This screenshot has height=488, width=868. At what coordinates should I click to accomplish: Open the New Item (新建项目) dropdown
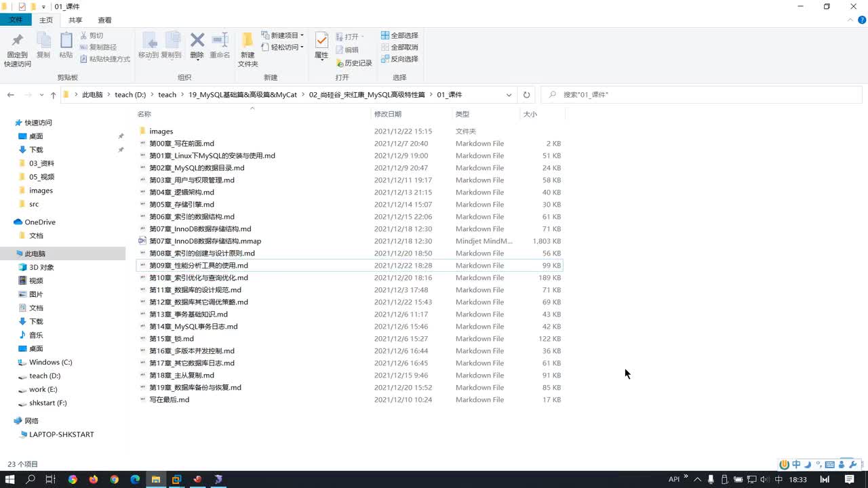(x=282, y=35)
